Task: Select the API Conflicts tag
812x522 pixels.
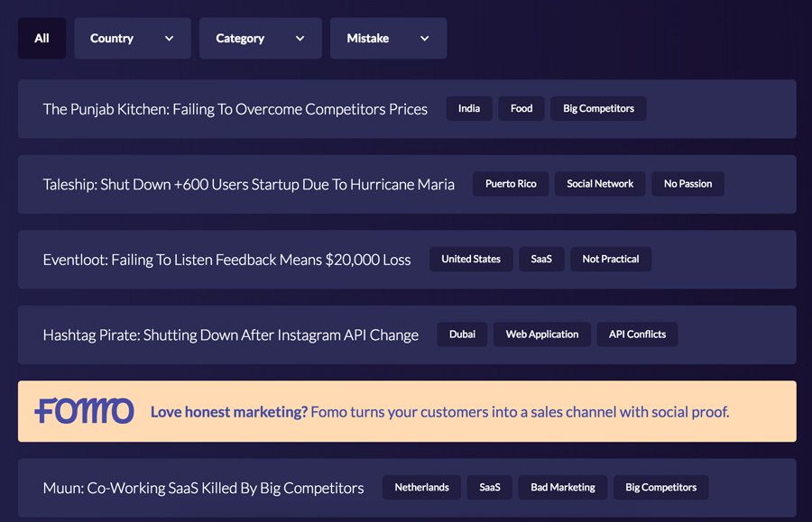Action: [638, 334]
